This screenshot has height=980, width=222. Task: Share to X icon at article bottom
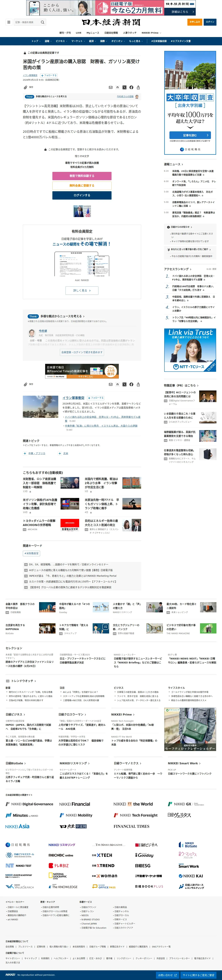click(124, 385)
